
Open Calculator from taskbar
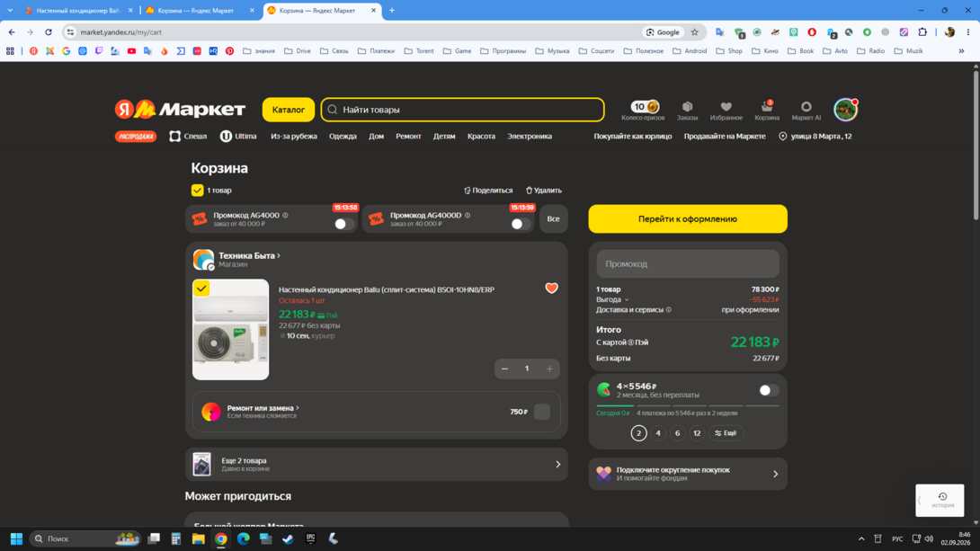175,538
